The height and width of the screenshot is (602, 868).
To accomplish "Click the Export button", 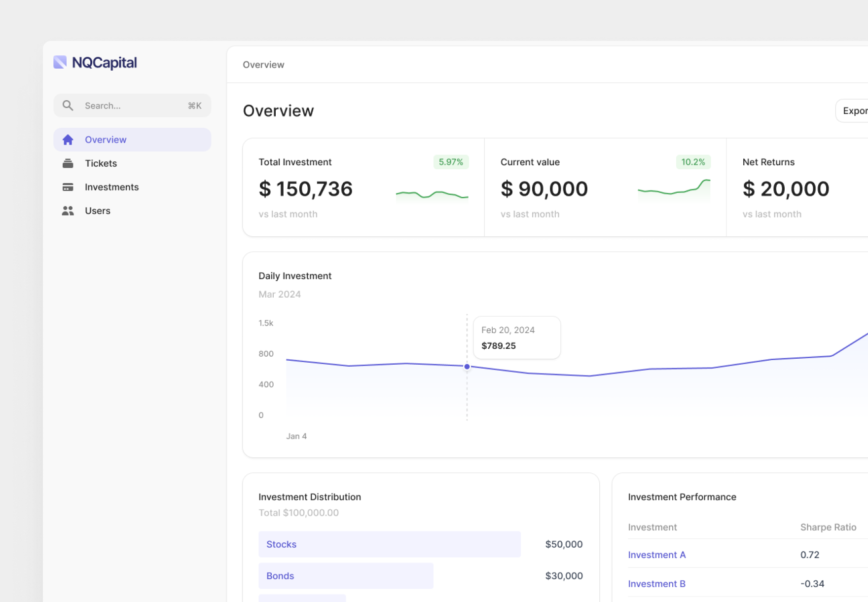I will 852,111.
